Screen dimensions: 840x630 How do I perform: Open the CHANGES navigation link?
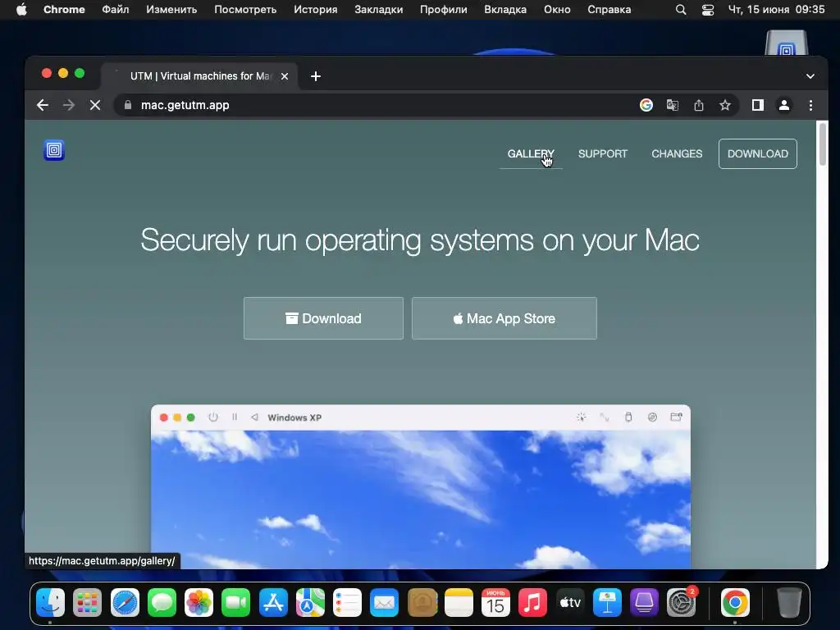677,153
